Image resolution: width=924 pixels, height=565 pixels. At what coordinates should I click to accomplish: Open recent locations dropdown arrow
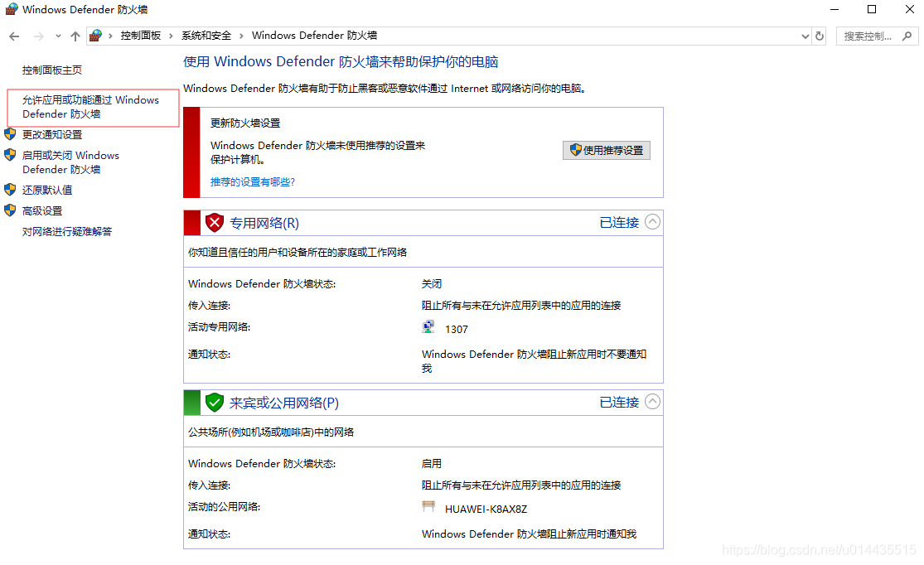(58, 36)
